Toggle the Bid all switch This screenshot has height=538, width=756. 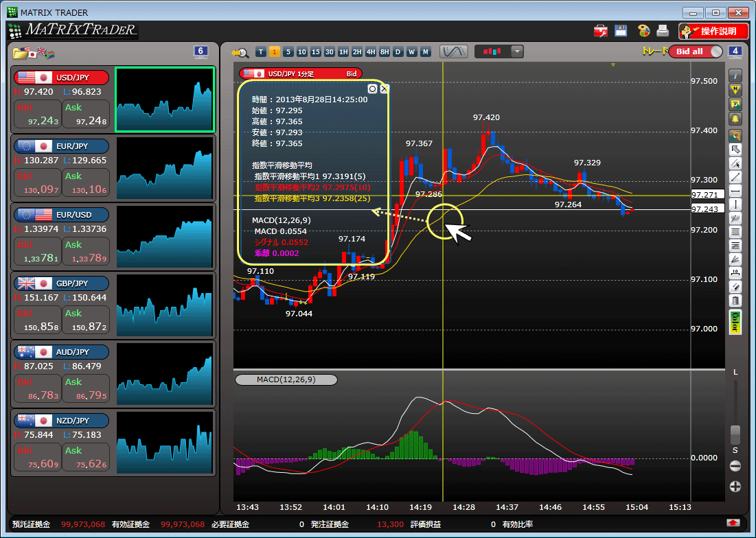point(696,51)
